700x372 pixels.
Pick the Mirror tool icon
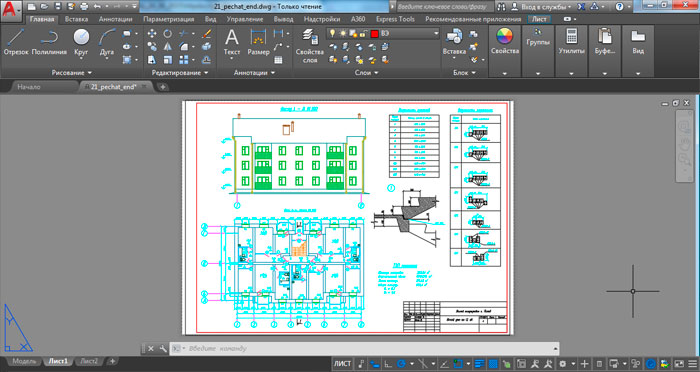pos(167,46)
